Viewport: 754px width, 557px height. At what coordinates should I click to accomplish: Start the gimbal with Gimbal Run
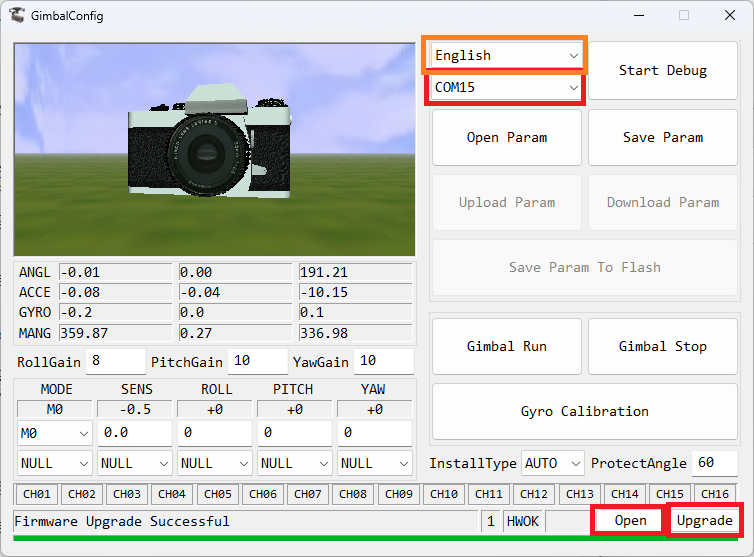point(506,347)
